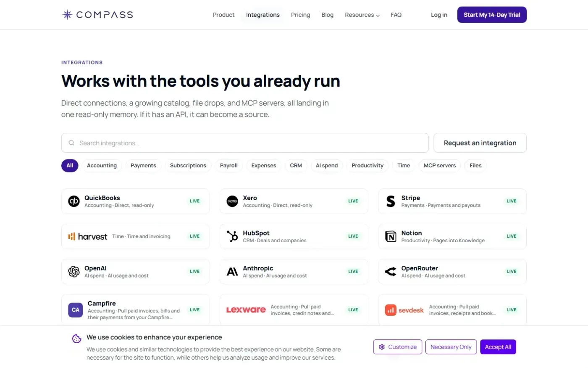The width and height of the screenshot is (588, 368).
Task: Click the Compass logo in the header
Action: [x=97, y=15]
